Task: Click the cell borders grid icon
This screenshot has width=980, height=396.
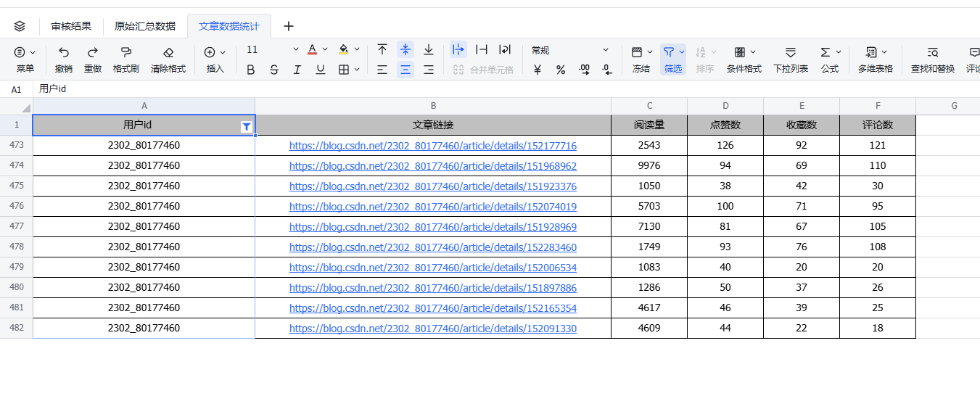Action: 344,70
